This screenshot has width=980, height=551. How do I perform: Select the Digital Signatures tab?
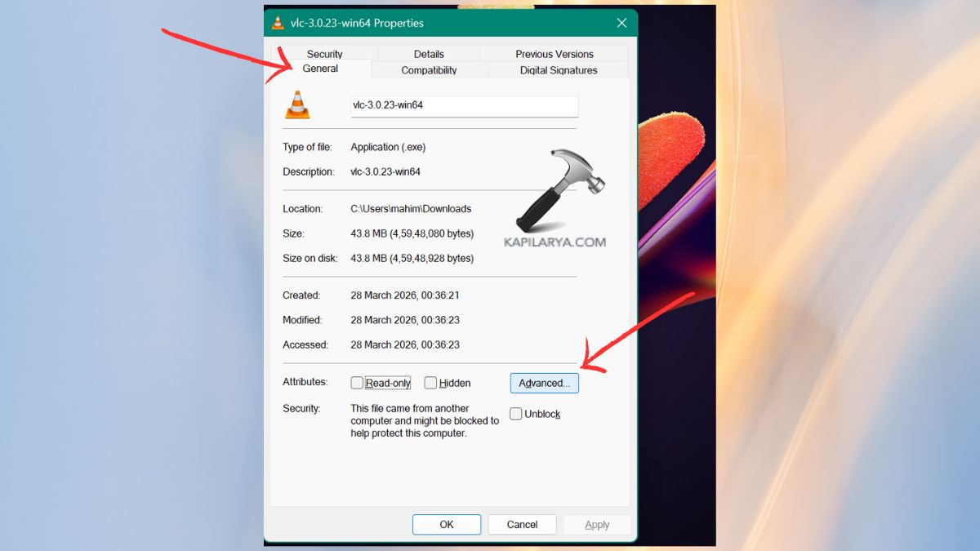(x=558, y=70)
